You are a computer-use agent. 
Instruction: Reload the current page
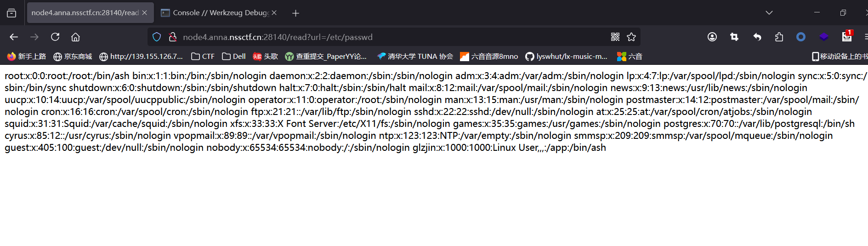click(x=55, y=37)
